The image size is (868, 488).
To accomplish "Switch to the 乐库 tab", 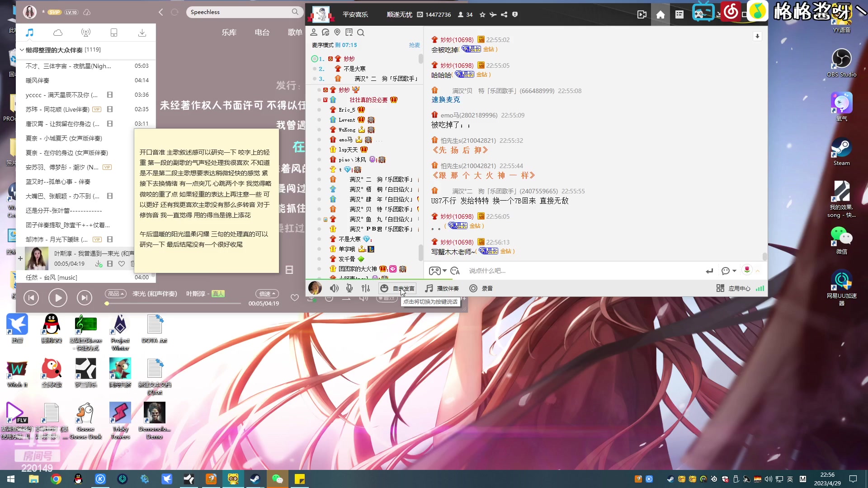I will pos(229,33).
